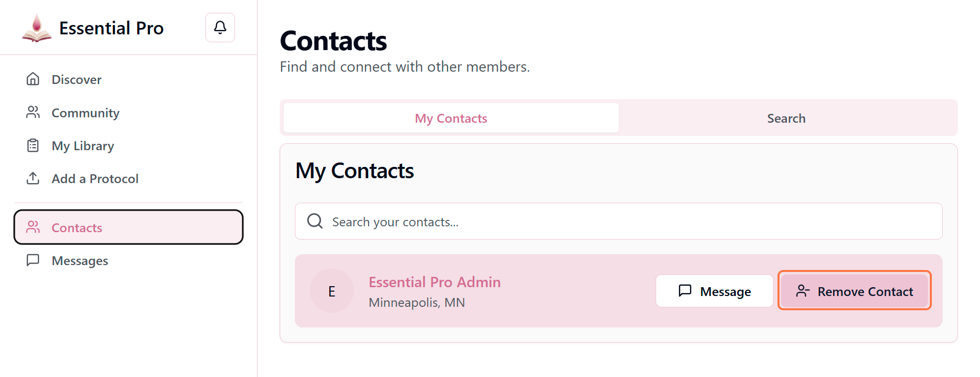The width and height of the screenshot is (980, 377).
Task: Remove Essential Pro Admin from contacts
Action: 854,291
